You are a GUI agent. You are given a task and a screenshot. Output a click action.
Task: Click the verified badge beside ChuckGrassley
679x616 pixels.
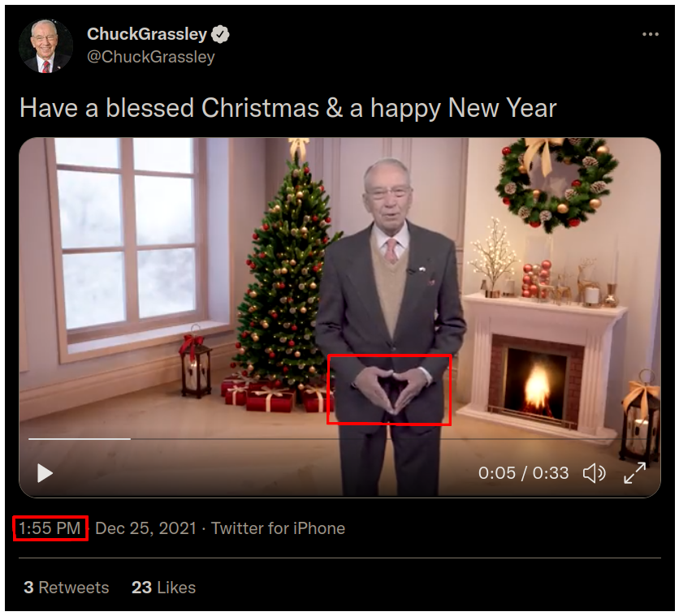click(x=220, y=34)
